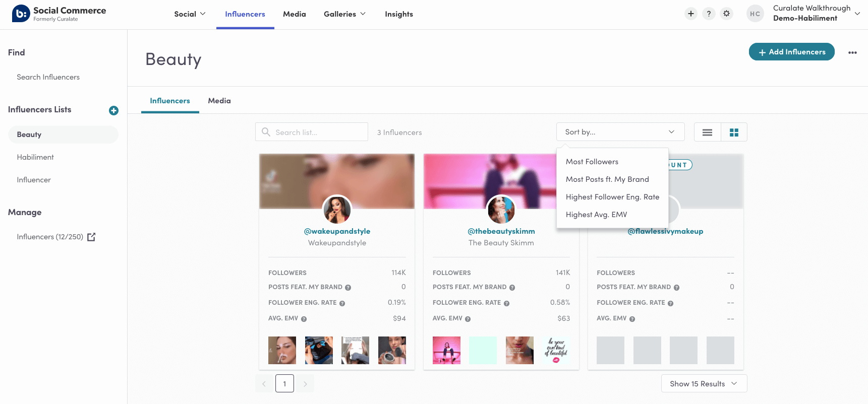Click help icon next to wakeupandstyle's AVG. EMV

(304, 319)
